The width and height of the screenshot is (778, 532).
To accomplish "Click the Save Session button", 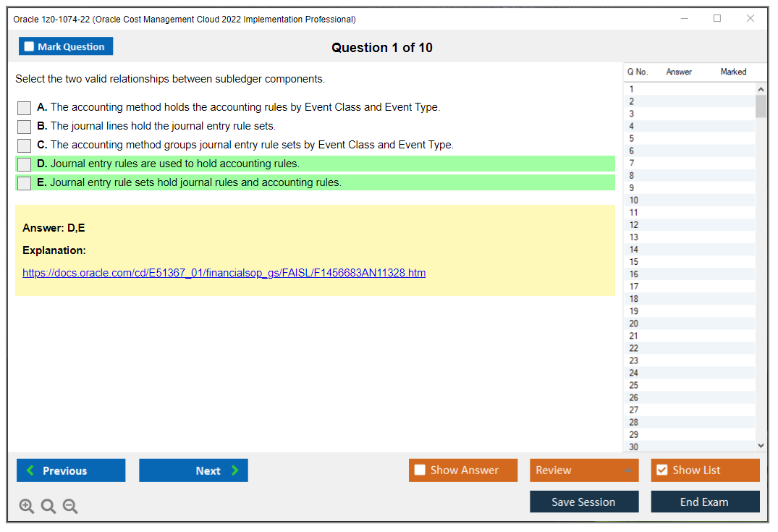I will click(584, 502).
